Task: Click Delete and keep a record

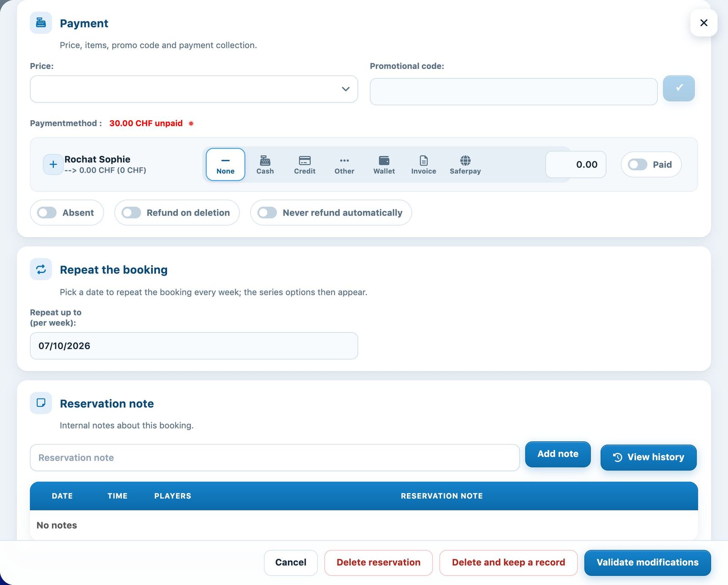Action: coord(508,563)
